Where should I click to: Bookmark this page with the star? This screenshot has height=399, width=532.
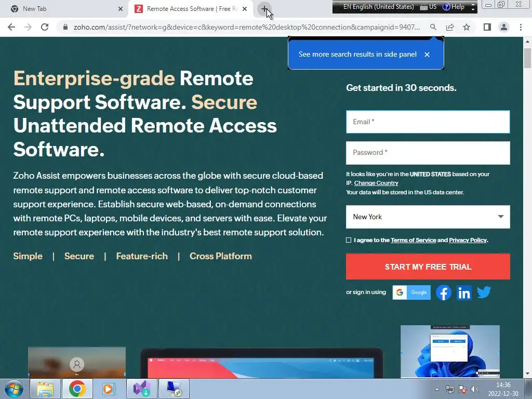[x=467, y=27]
